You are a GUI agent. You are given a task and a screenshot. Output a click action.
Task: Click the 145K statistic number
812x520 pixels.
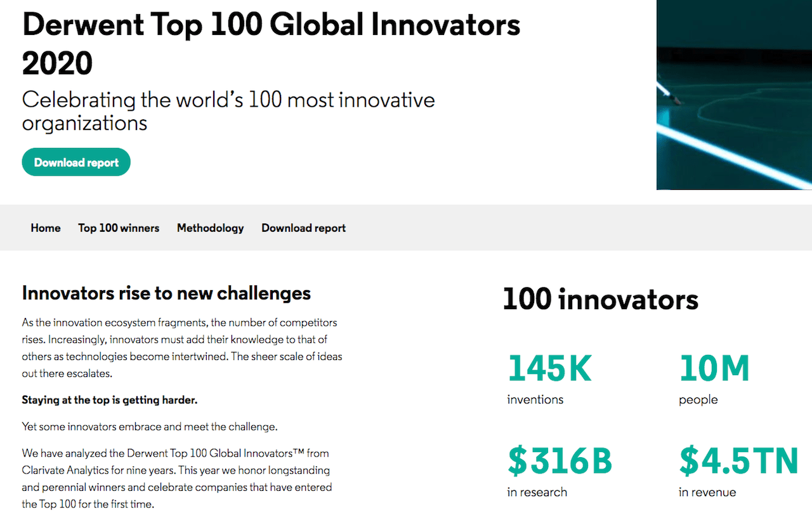(549, 369)
